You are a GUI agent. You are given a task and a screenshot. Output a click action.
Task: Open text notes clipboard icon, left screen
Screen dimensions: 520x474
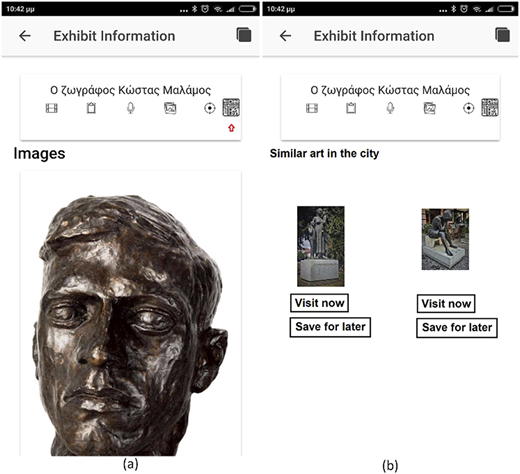tap(91, 108)
